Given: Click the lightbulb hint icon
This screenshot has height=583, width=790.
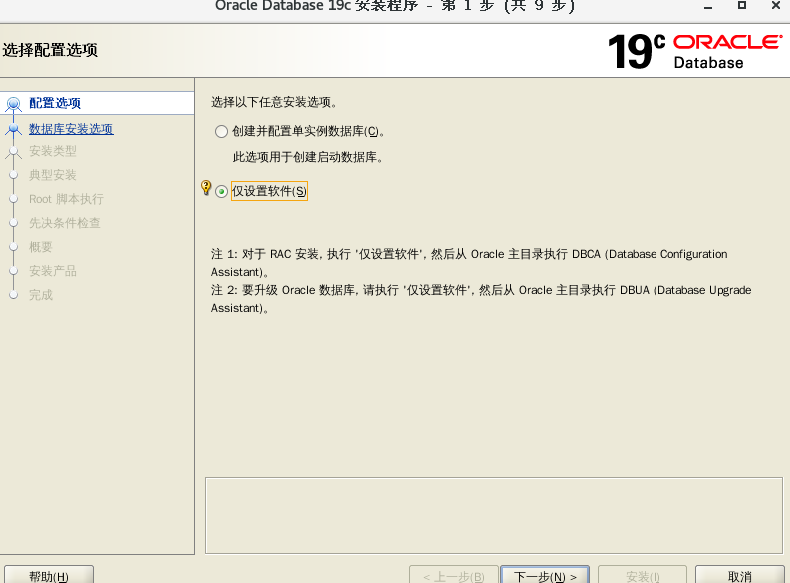Looking at the screenshot, I should (206, 187).
